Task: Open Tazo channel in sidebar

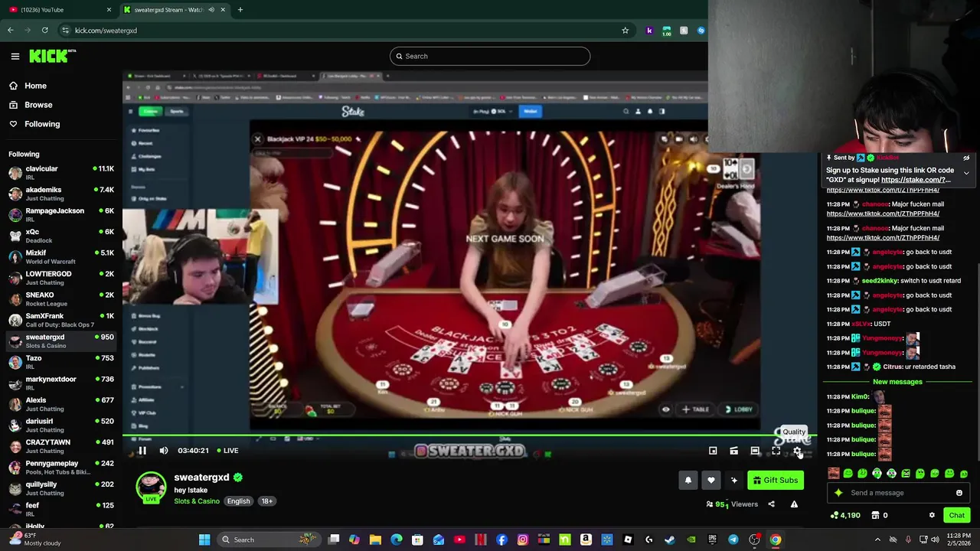Action: (61, 363)
